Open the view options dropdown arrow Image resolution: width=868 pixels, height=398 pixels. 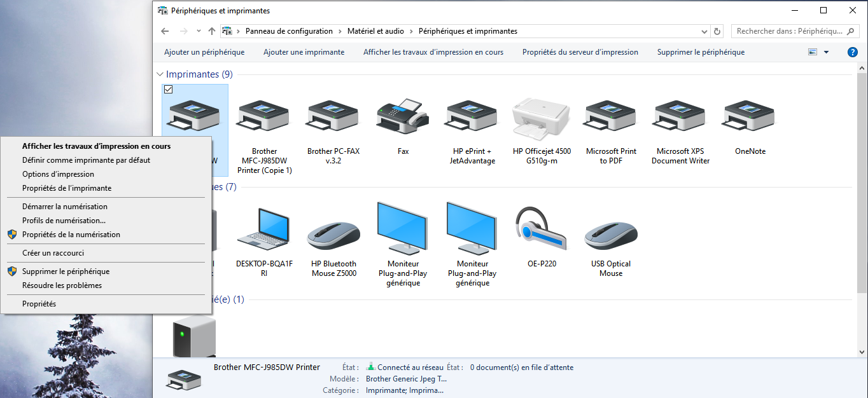[826, 52]
